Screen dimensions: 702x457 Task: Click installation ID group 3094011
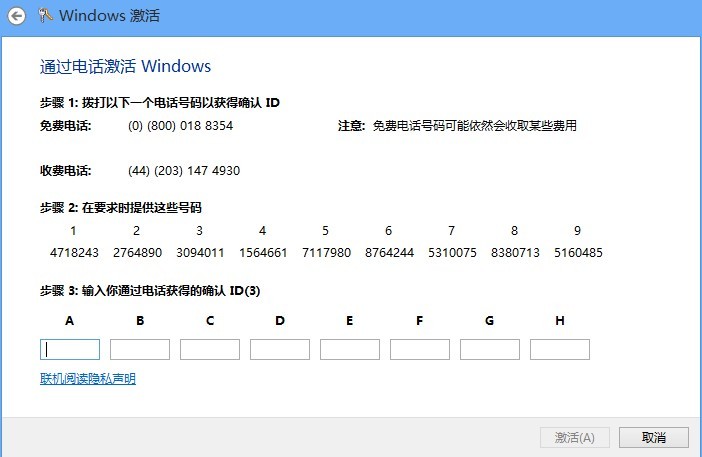pyautogui.click(x=200, y=253)
